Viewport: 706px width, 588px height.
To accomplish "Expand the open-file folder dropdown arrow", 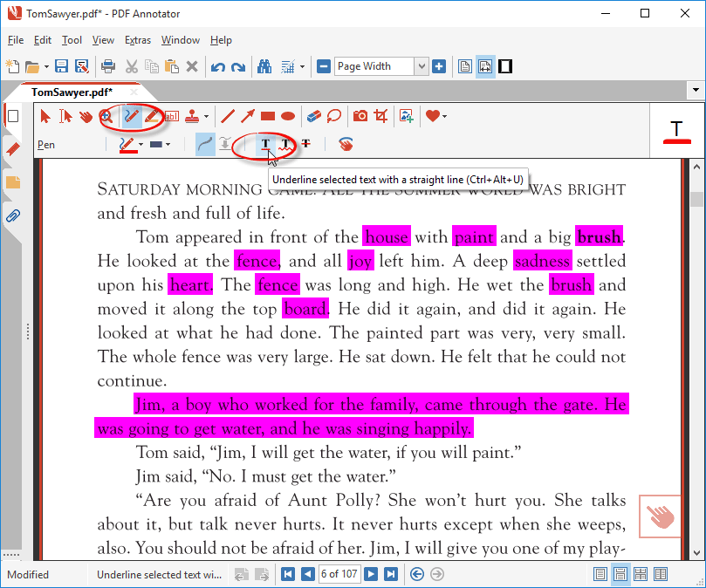I will [46, 66].
